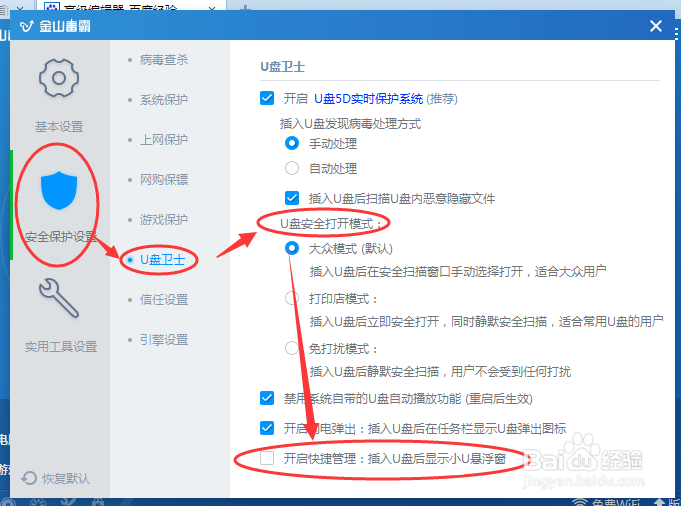Open 病毒查杀 settings page
The height and width of the screenshot is (506, 681).
(164, 60)
